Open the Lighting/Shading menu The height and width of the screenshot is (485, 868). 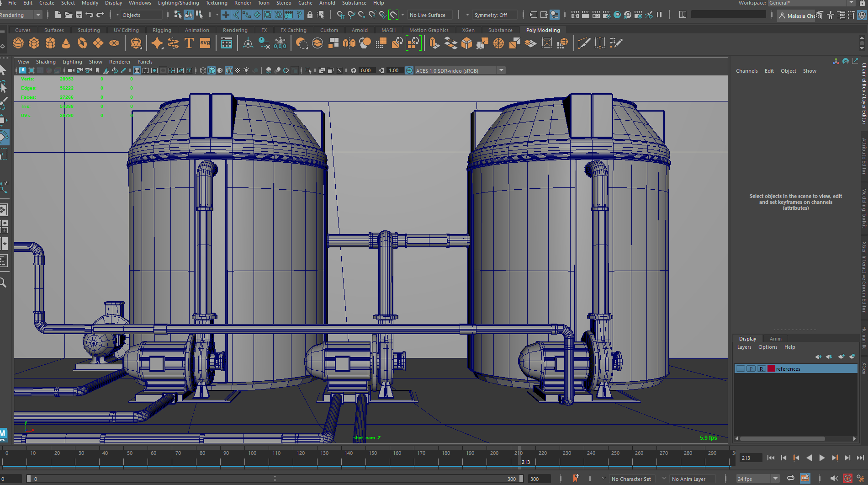click(x=179, y=3)
